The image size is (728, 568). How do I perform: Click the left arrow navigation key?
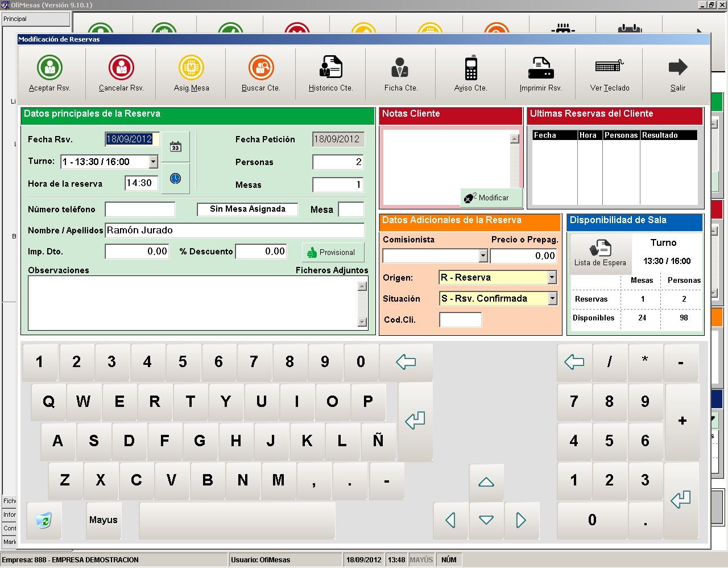pos(450,520)
